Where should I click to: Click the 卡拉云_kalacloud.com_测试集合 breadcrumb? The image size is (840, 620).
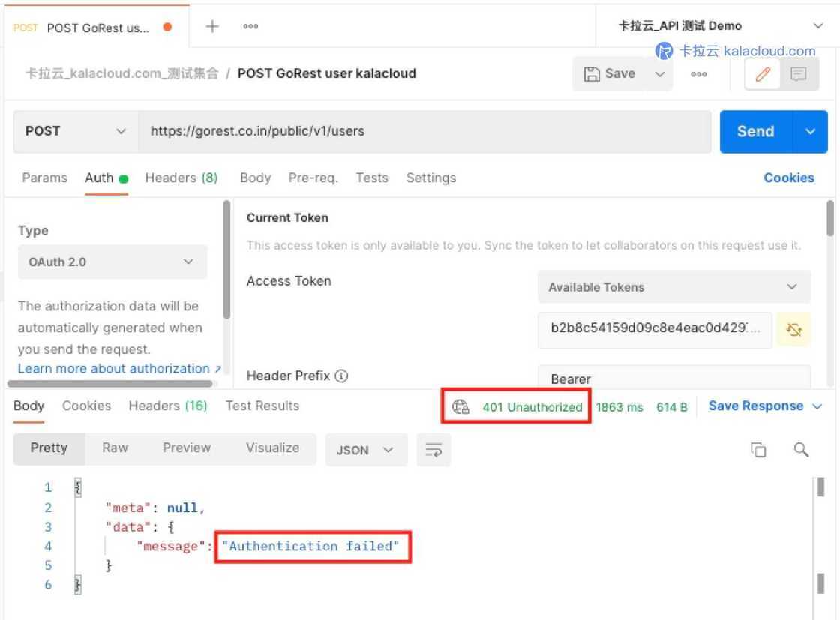click(122, 73)
